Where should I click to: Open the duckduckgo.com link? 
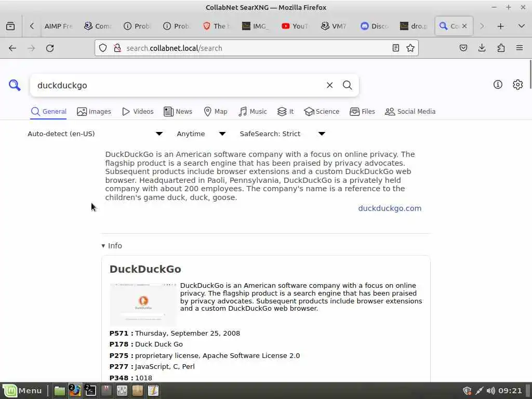pyautogui.click(x=390, y=208)
